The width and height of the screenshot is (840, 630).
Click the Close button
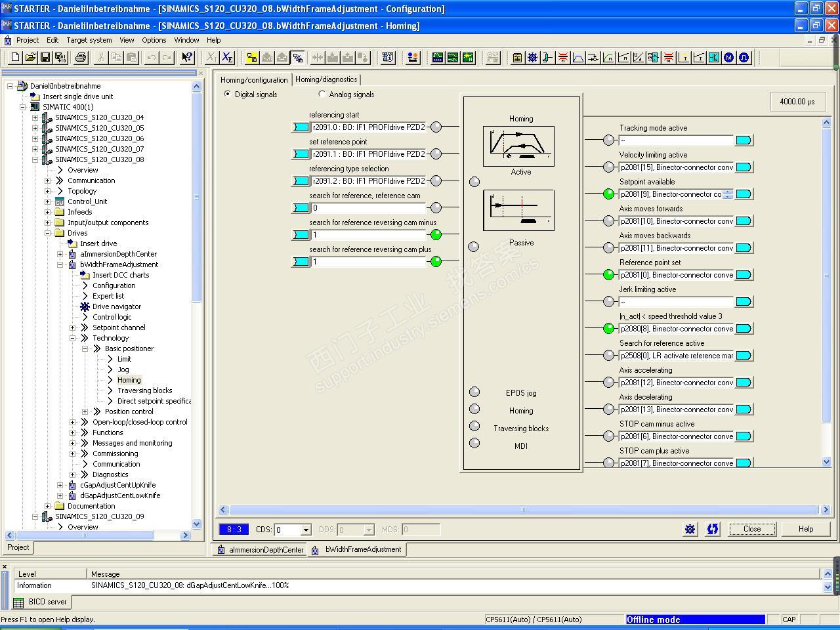(x=752, y=529)
